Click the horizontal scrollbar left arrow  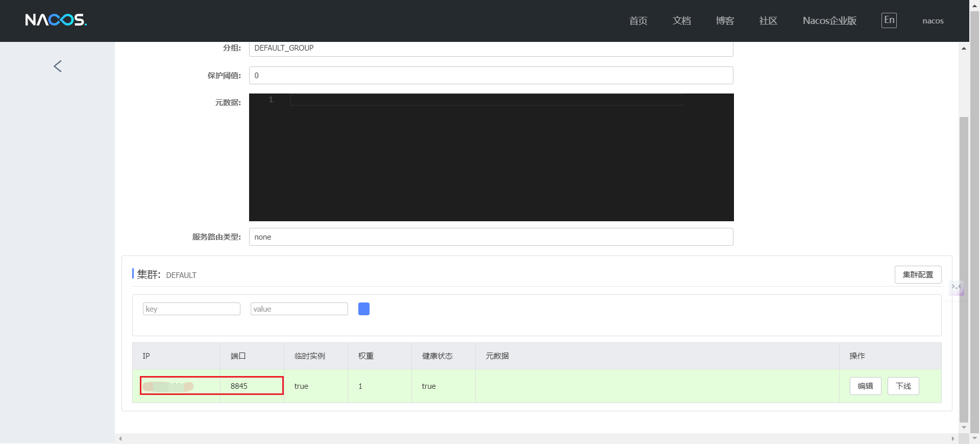[120, 438]
